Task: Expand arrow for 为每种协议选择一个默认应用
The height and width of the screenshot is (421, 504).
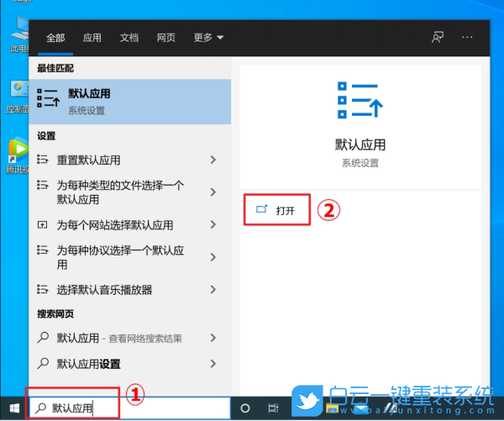Action: pos(213,257)
